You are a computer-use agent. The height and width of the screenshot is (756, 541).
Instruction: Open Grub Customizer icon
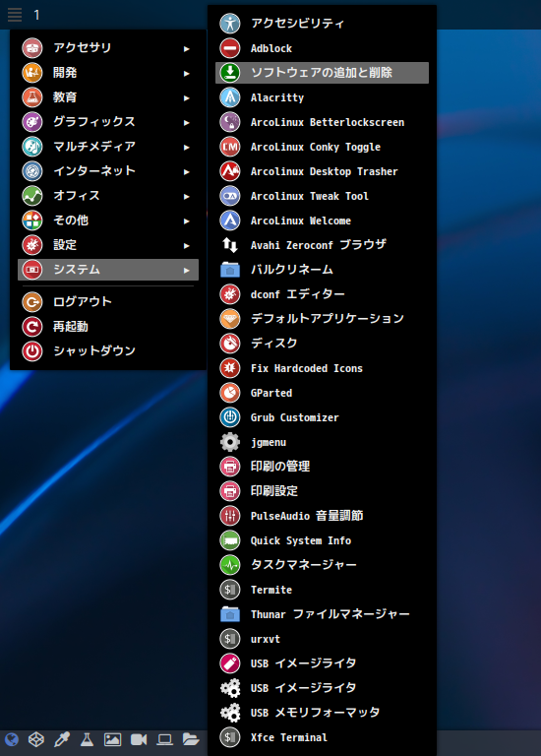pyautogui.click(x=230, y=417)
